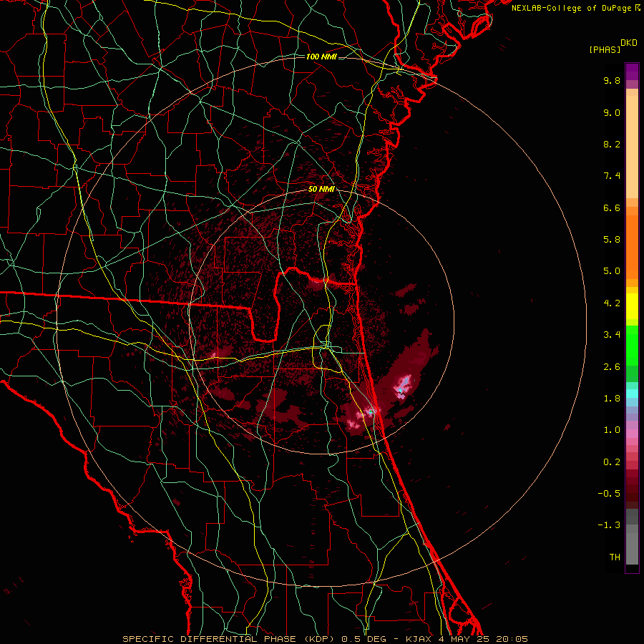The width and height of the screenshot is (644, 644).
Task: Click the 50 NMI range ring label
Action: pos(321,190)
